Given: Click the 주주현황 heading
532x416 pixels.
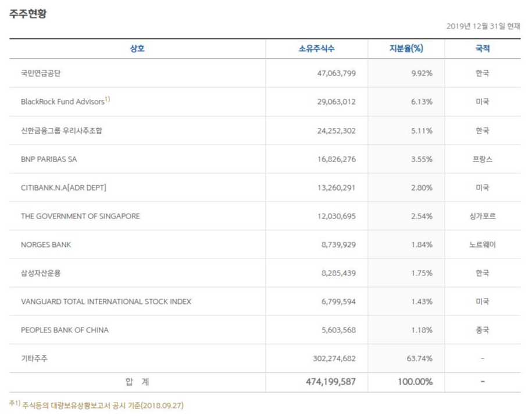Looking at the screenshot, I should coord(28,13).
